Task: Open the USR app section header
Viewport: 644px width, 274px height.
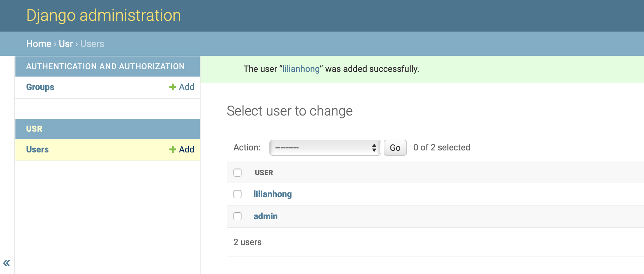Action: tap(34, 129)
